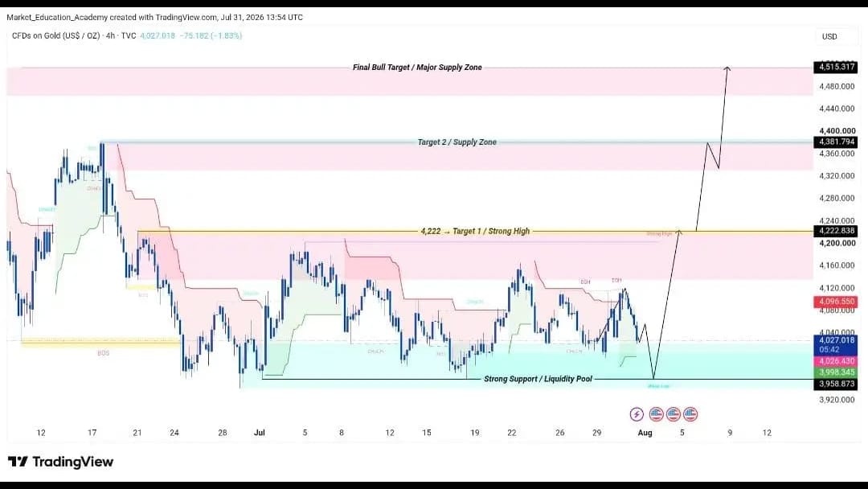Click the TradingView logo
Viewport: 868px width, 489px height.
click(60, 462)
